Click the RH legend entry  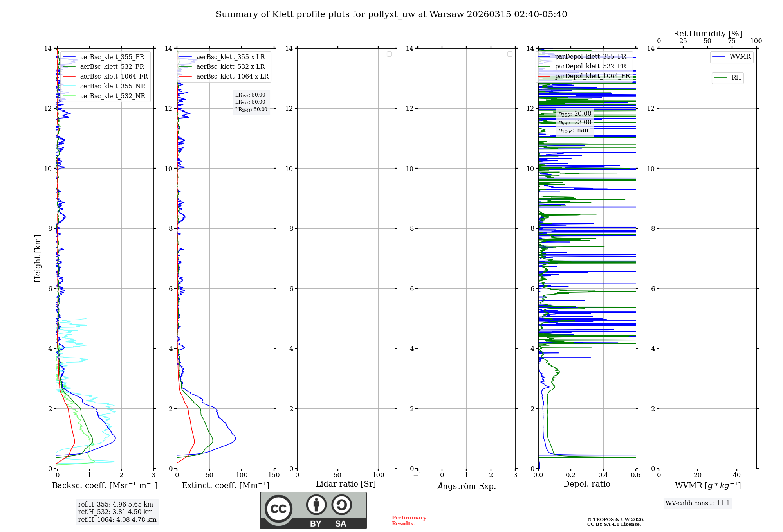(736, 78)
